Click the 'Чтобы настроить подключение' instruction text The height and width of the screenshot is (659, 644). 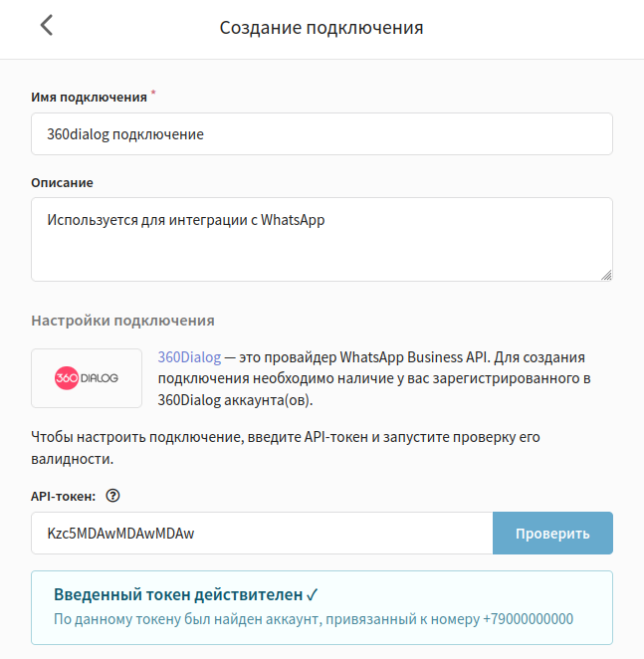pos(286,448)
